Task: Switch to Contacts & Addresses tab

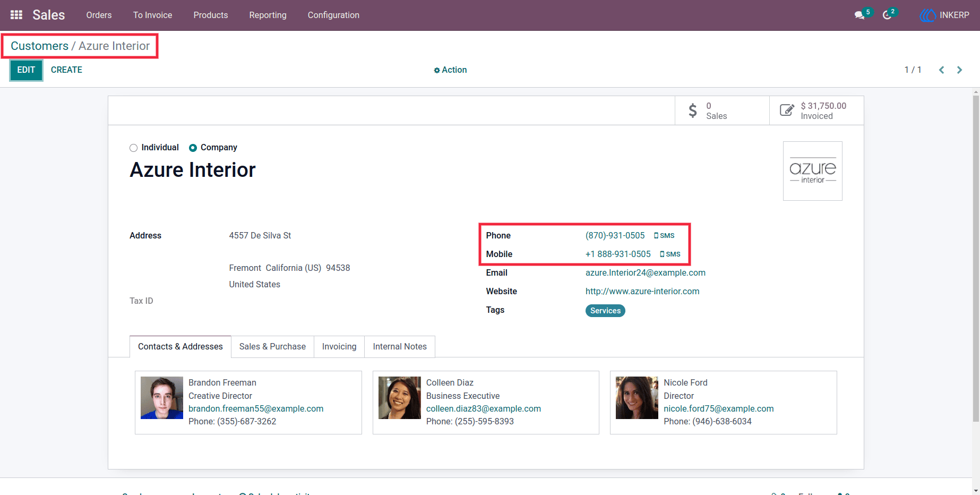Action: [180, 346]
